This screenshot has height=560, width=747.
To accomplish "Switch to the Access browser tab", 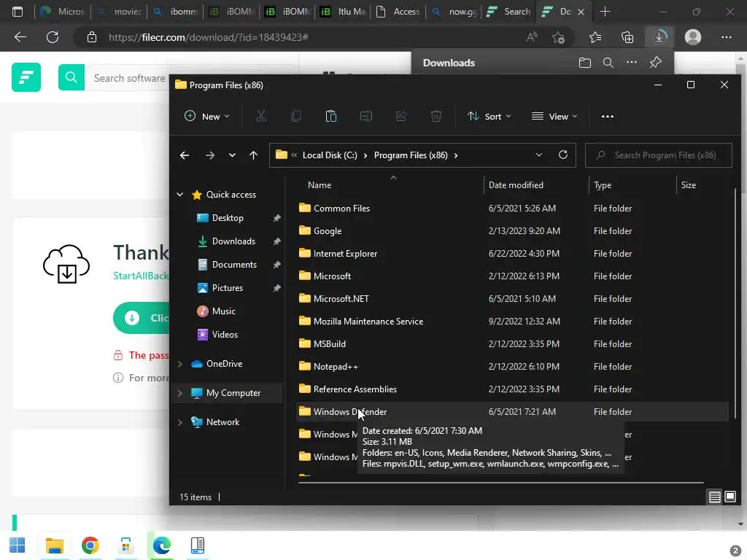I will 398,12.
